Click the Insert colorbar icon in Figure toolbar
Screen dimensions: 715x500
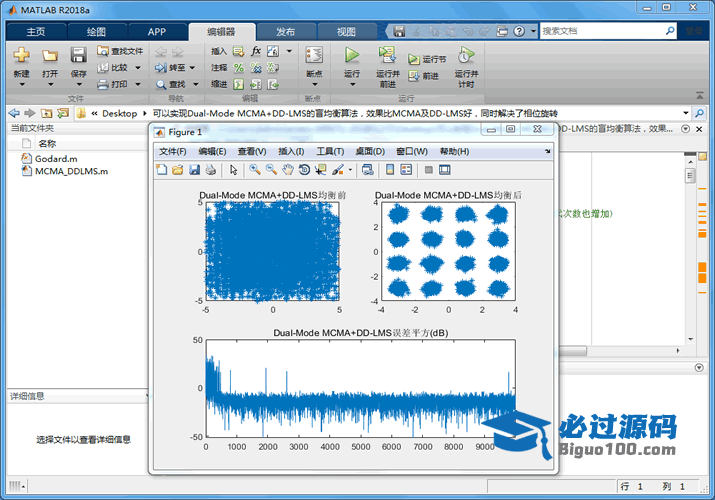[391, 170]
